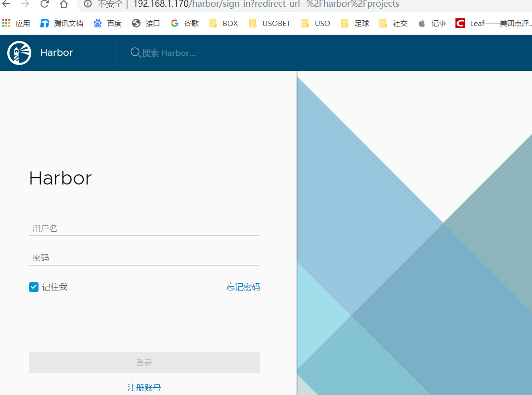
Task: Click the browser forward arrow
Action: click(25, 4)
